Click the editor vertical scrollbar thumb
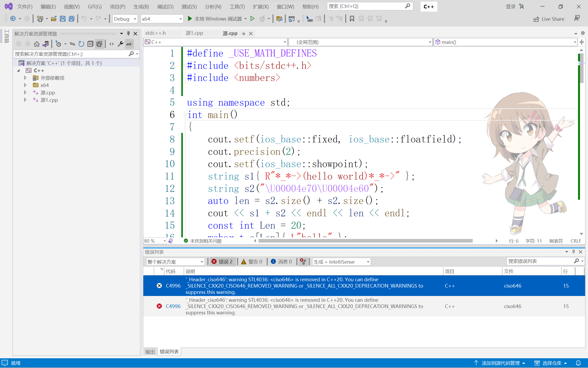 [x=581, y=68]
